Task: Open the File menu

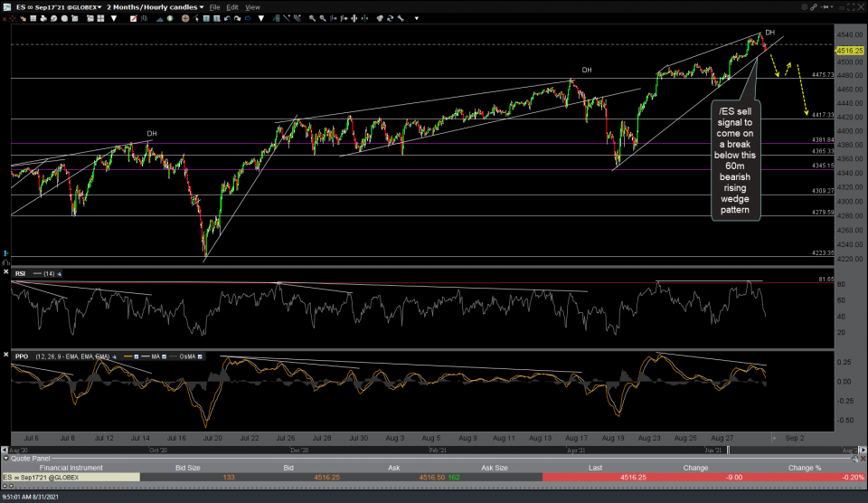Action: [214, 7]
